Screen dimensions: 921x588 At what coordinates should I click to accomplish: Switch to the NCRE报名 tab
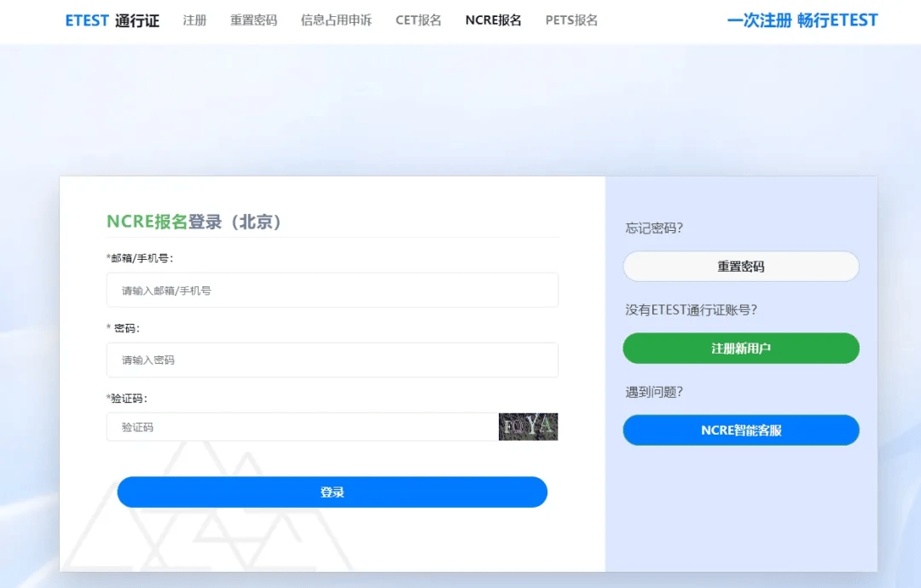click(493, 20)
